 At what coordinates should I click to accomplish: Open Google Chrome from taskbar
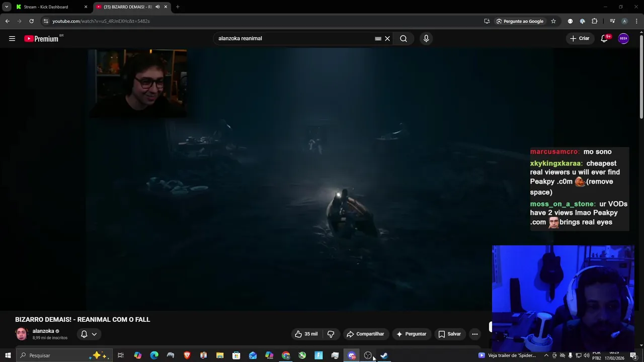click(x=286, y=355)
